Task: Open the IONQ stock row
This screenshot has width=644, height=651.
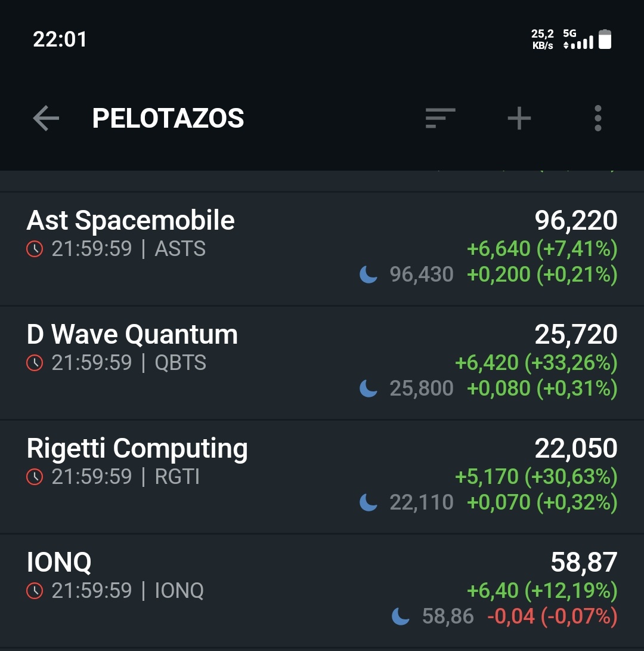Action: tap(322, 590)
